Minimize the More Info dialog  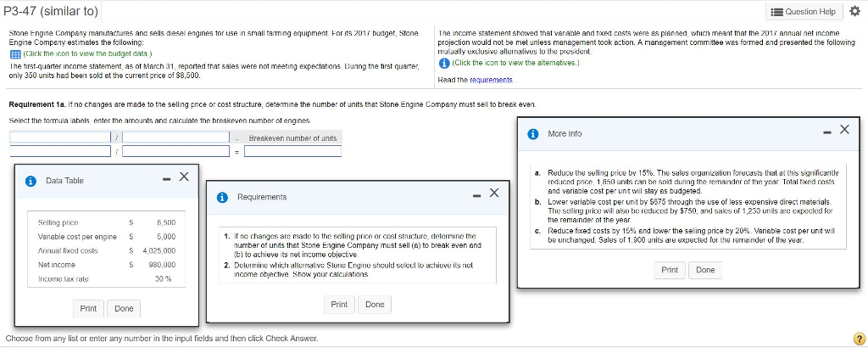tap(827, 132)
